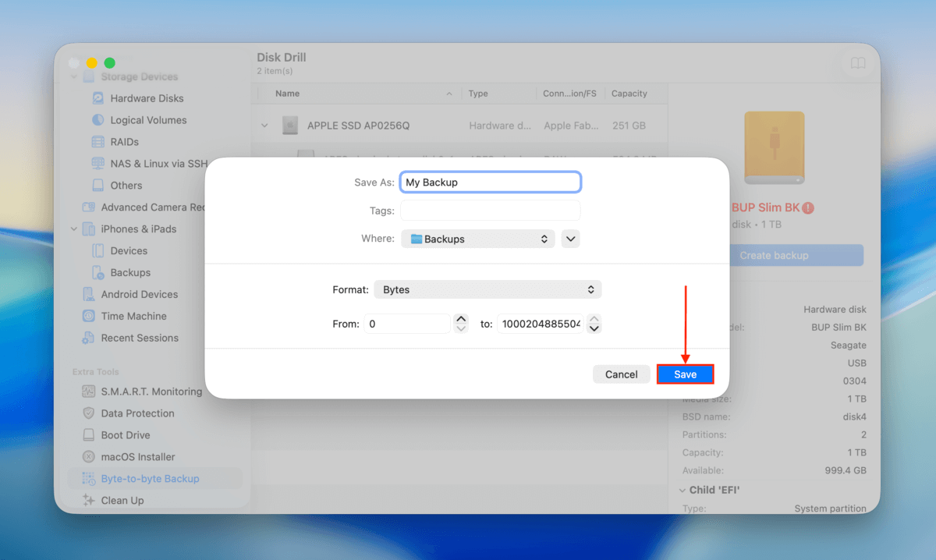Open the Clean Up tool
This screenshot has width=936, height=560.
click(x=122, y=500)
